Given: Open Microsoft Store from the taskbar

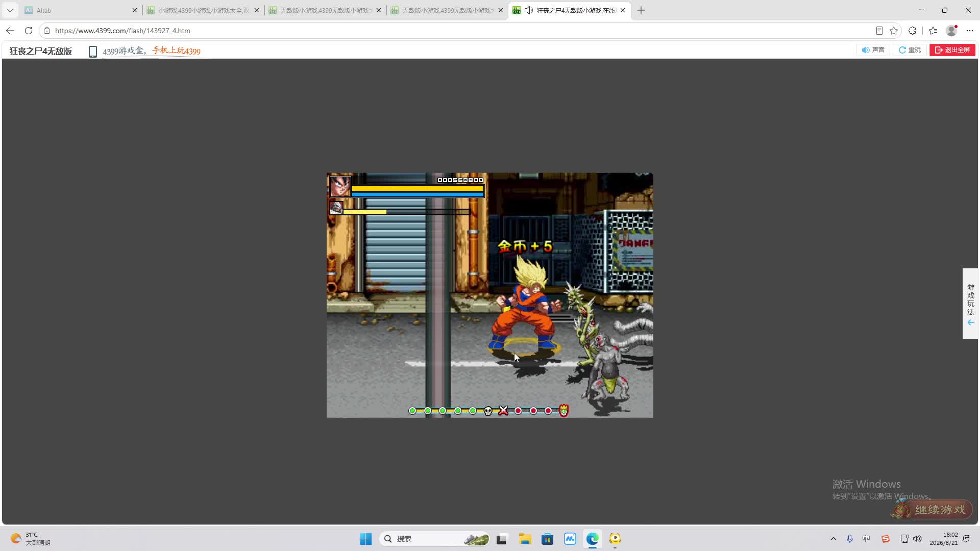Looking at the screenshot, I should coord(547,539).
